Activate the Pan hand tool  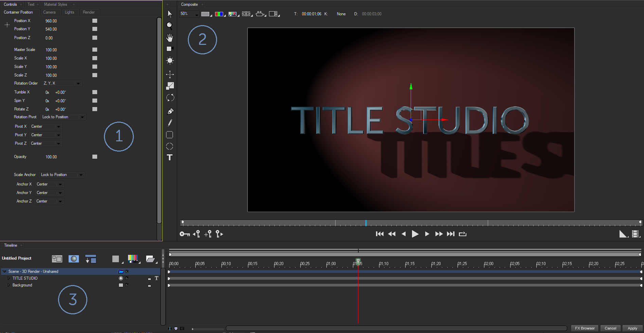169,38
